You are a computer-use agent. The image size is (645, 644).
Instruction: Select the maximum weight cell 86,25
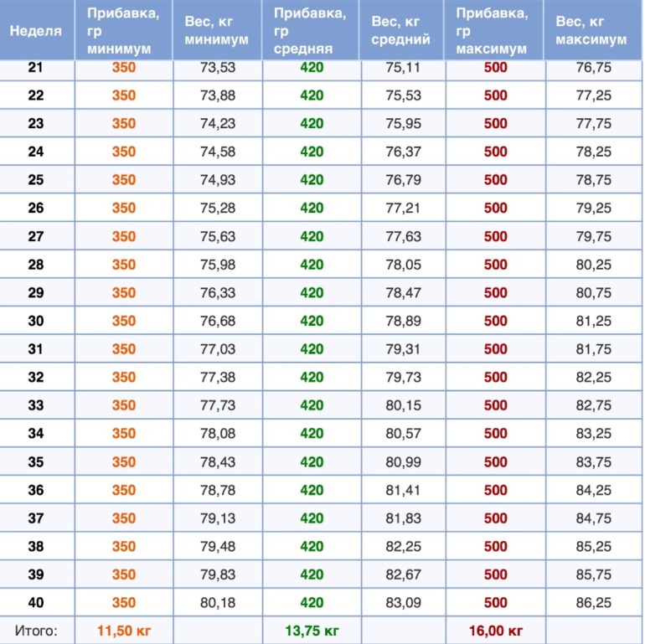(x=593, y=602)
